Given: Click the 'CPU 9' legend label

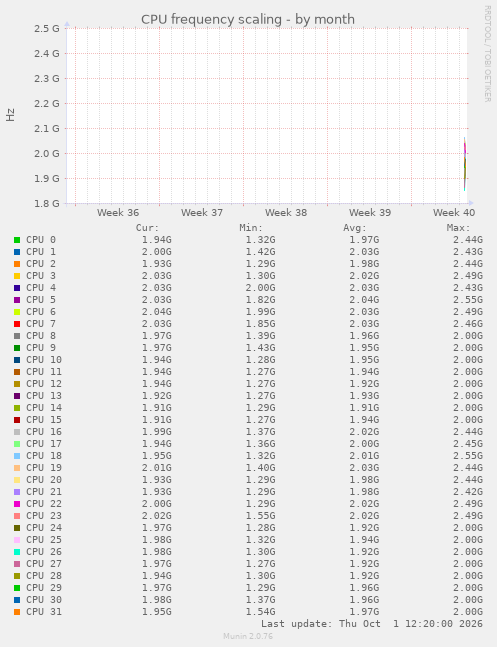Looking at the screenshot, I should click(41, 348).
